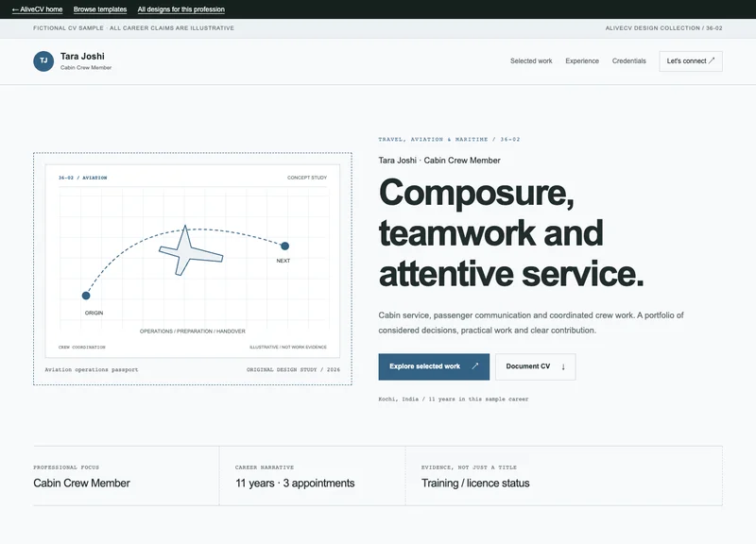This screenshot has height=544, width=756.
Task: Click 'CREW COORDINATION' label in card
Action: click(x=81, y=347)
